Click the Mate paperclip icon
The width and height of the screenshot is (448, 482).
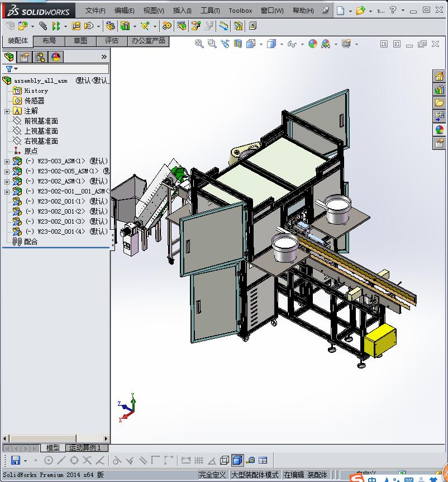pos(43,26)
